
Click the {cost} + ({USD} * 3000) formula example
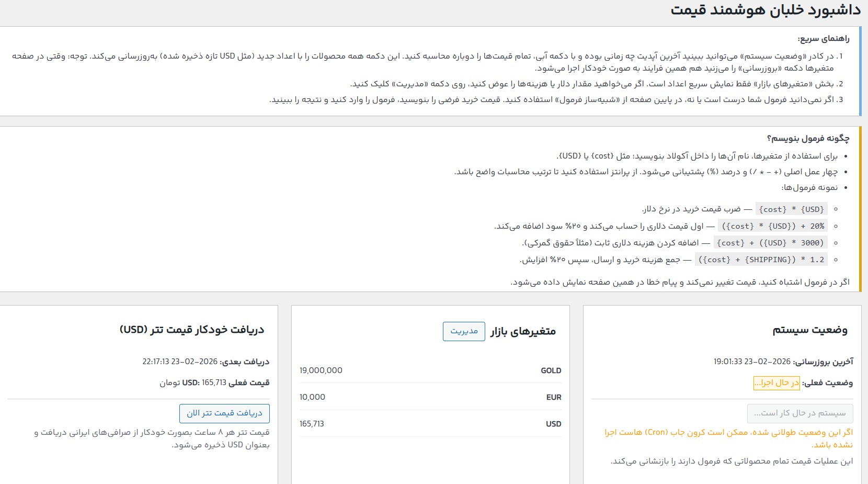pos(770,243)
